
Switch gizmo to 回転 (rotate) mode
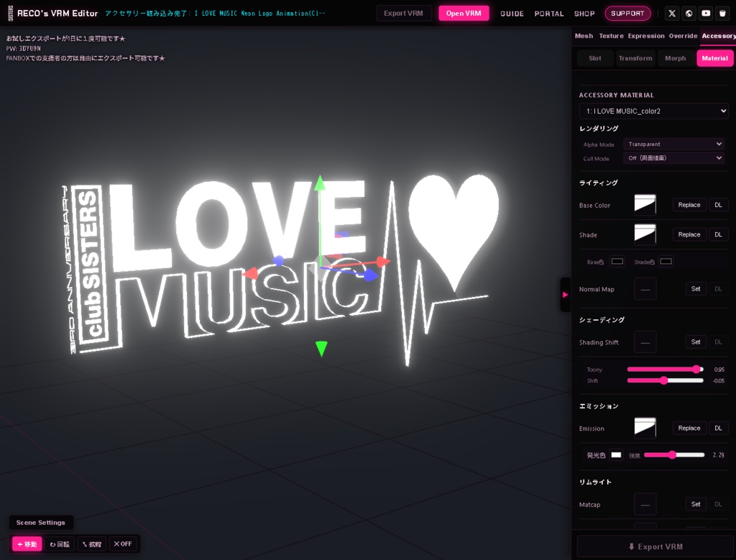click(x=60, y=544)
